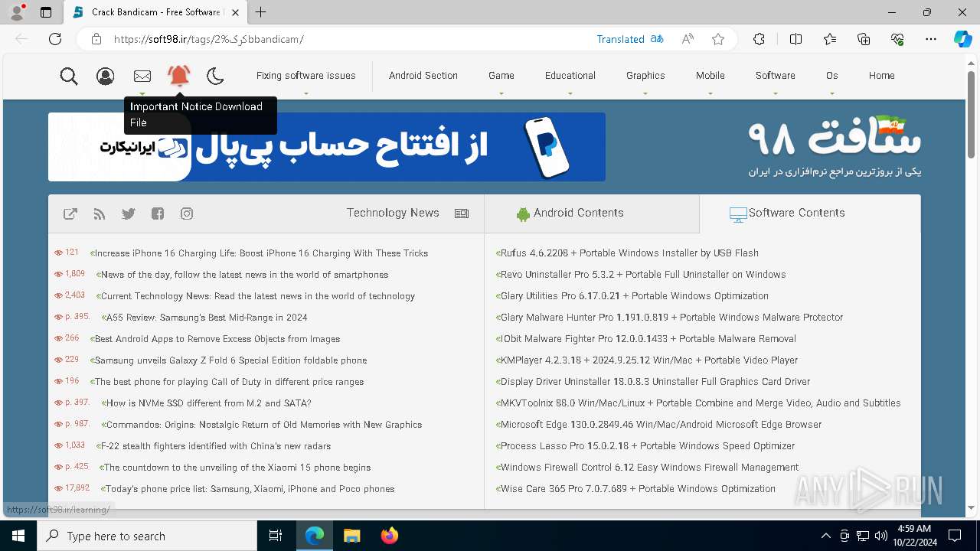Close the Crack Bandicam tab
980x551 pixels.
(x=235, y=12)
